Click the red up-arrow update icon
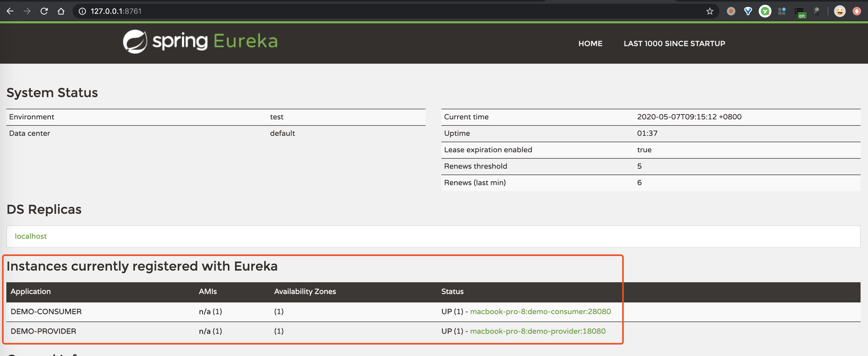868x356 pixels. point(857,11)
